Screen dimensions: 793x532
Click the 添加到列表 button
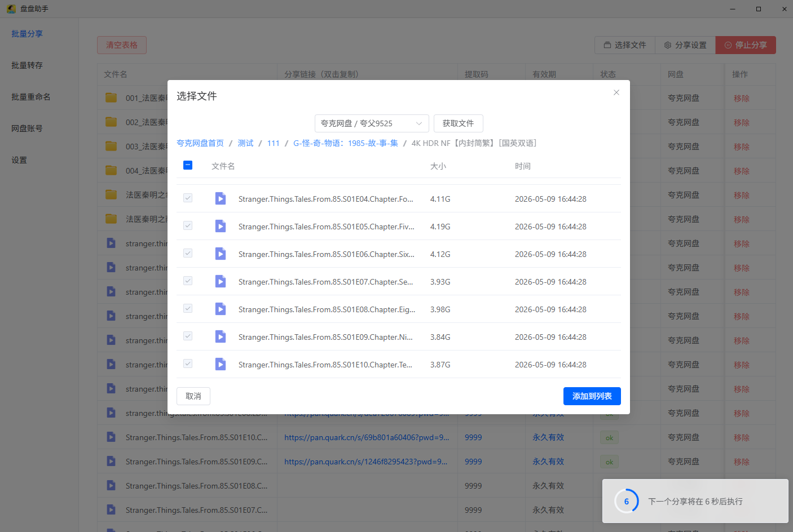[x=592, y=396]
